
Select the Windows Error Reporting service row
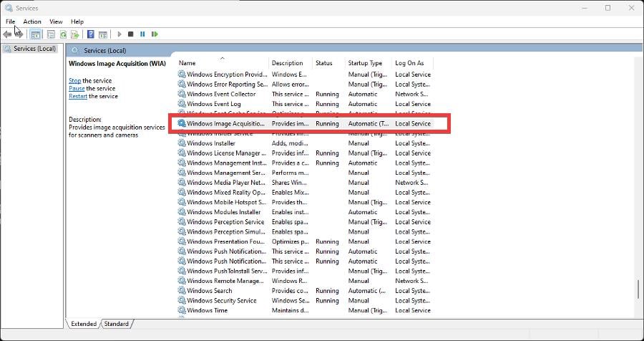pyautogui.click(x=305, y=85)
